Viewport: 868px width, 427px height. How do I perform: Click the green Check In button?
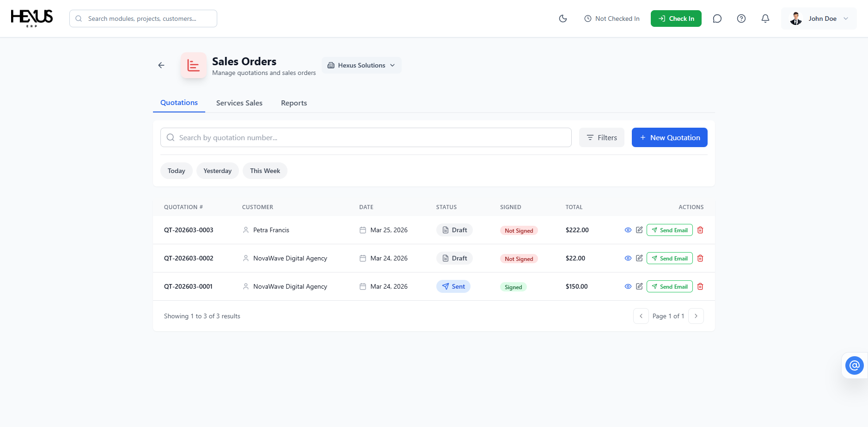click(x=676, y=19)
